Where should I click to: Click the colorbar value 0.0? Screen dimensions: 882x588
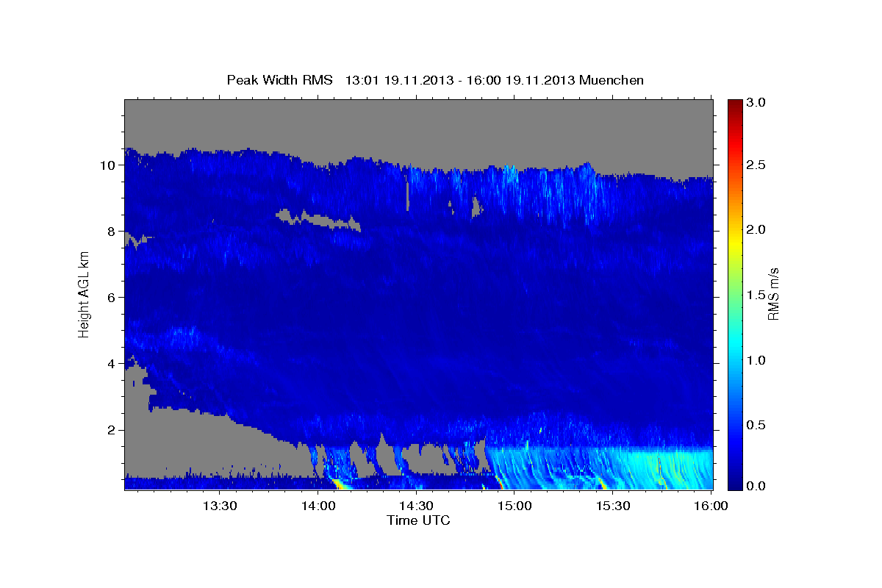tap(756, 486)
